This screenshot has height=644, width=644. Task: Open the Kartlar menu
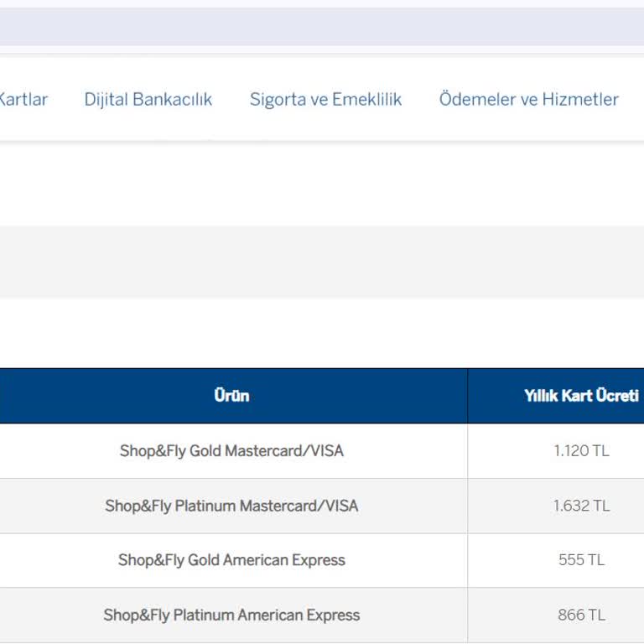point(23,100)
